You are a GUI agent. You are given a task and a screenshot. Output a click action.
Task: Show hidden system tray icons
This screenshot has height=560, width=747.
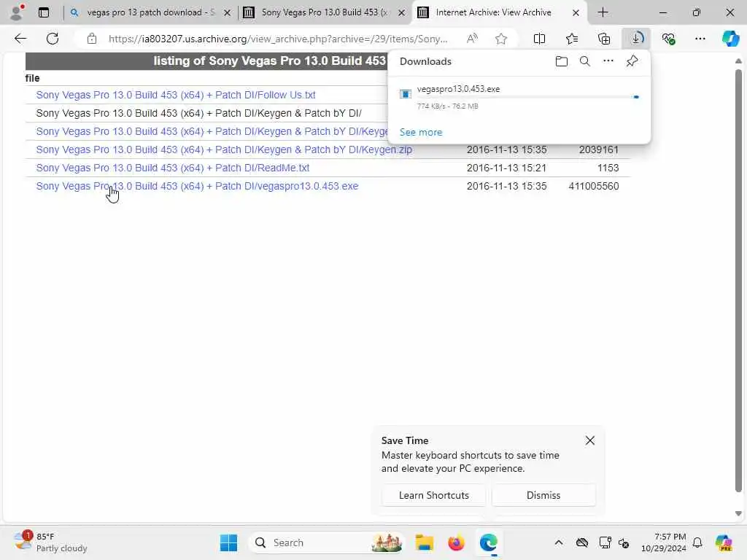pos(559,542)
